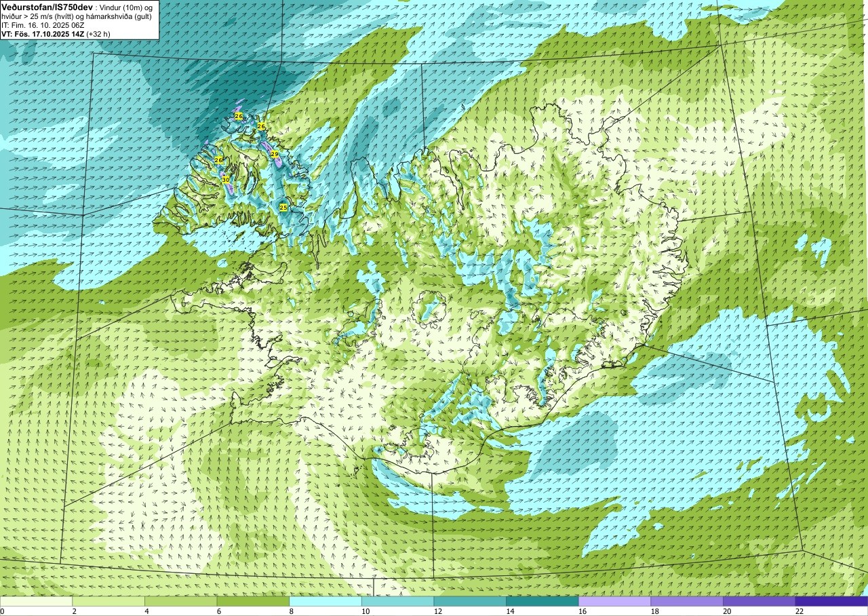Viewport: 868px width, 616px height.
Task: Click the legend tick label 0
Action: (2, 611)
